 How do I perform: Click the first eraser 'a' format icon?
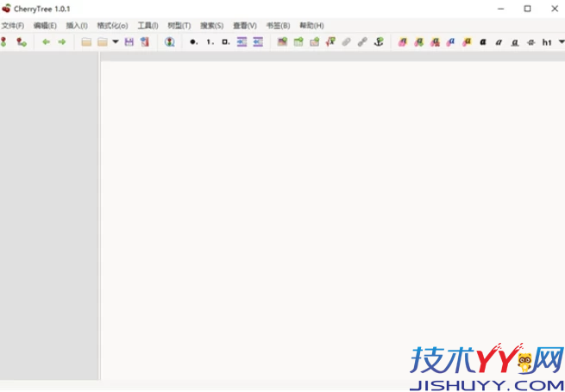pyautogui.click(x=403, y=42)
